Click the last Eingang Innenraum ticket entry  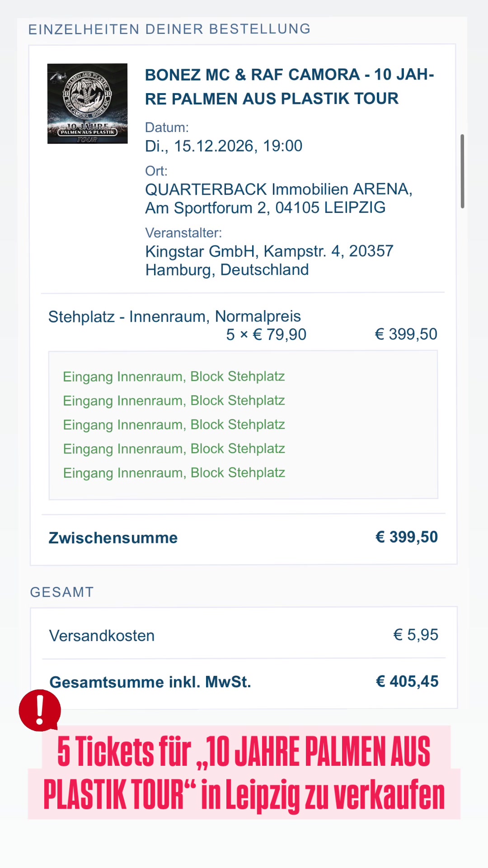click(174, 473)
